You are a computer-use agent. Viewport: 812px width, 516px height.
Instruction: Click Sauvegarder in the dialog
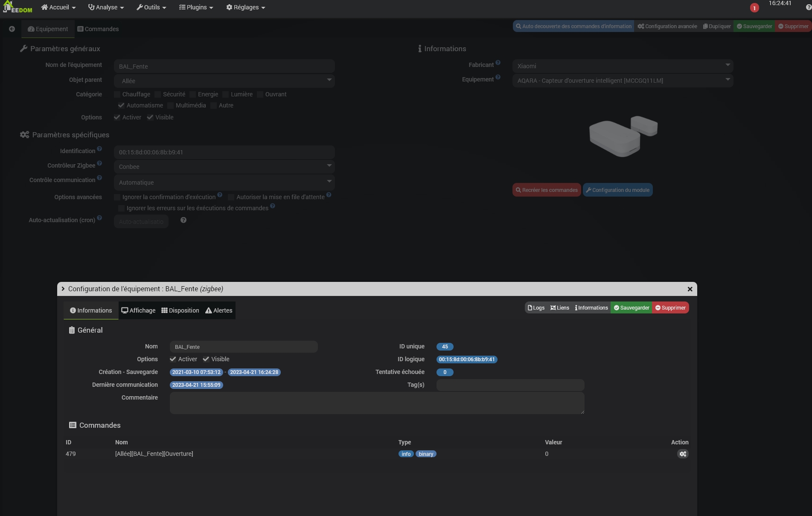coord(632,308)
